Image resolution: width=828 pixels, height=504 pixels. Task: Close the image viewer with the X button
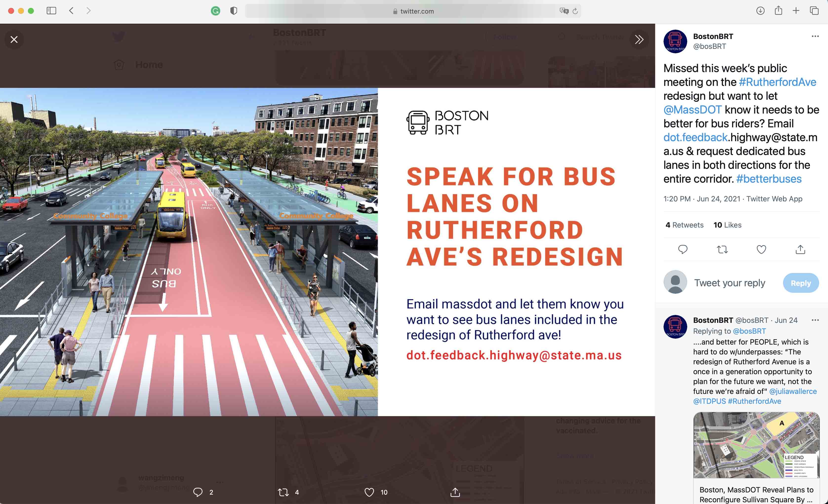[14, 40]
